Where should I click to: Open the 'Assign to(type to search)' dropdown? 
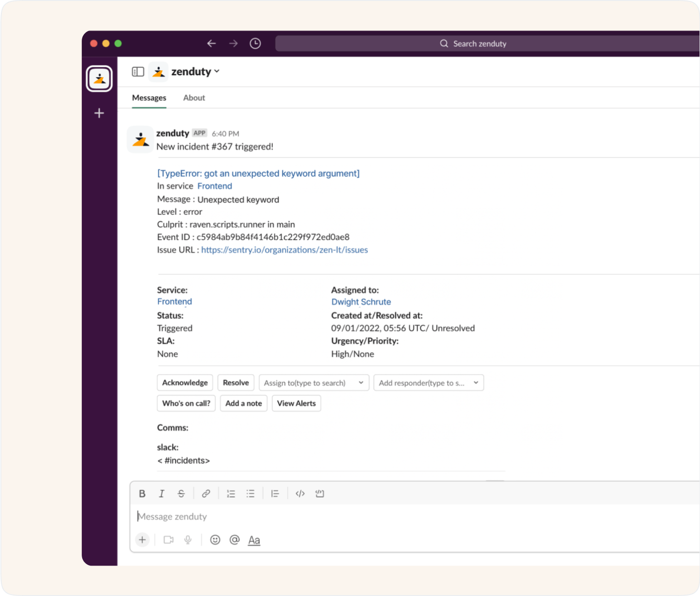pyautogui.click(x=313, y=382)
